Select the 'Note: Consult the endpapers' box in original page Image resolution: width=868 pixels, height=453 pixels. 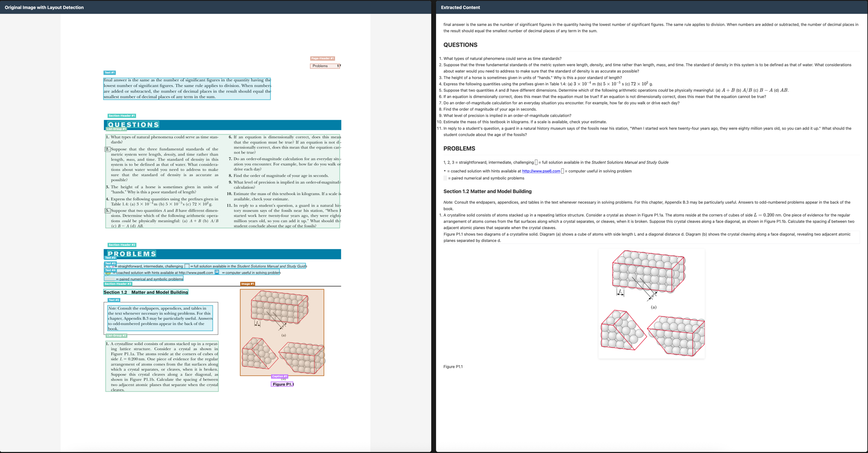click(160, 318)
